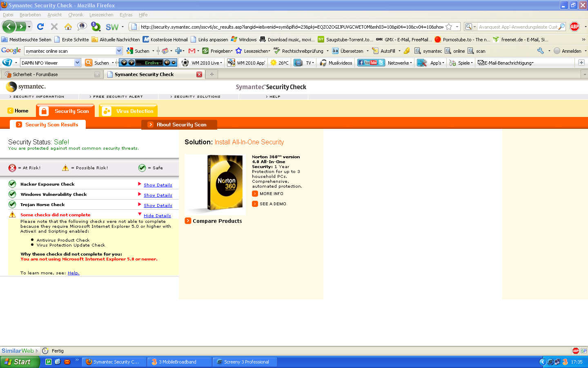Show Details for Trojan Horse Check

(x=158, y=205)
